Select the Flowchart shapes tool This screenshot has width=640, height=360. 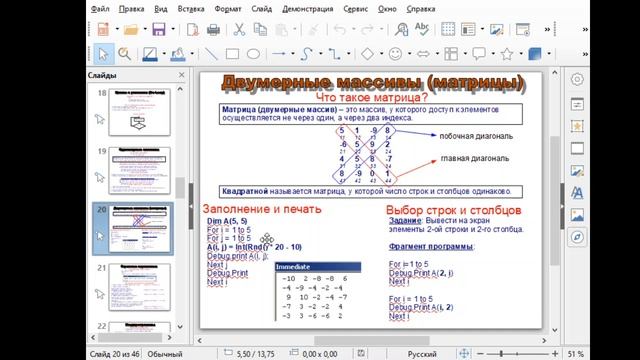451,54
